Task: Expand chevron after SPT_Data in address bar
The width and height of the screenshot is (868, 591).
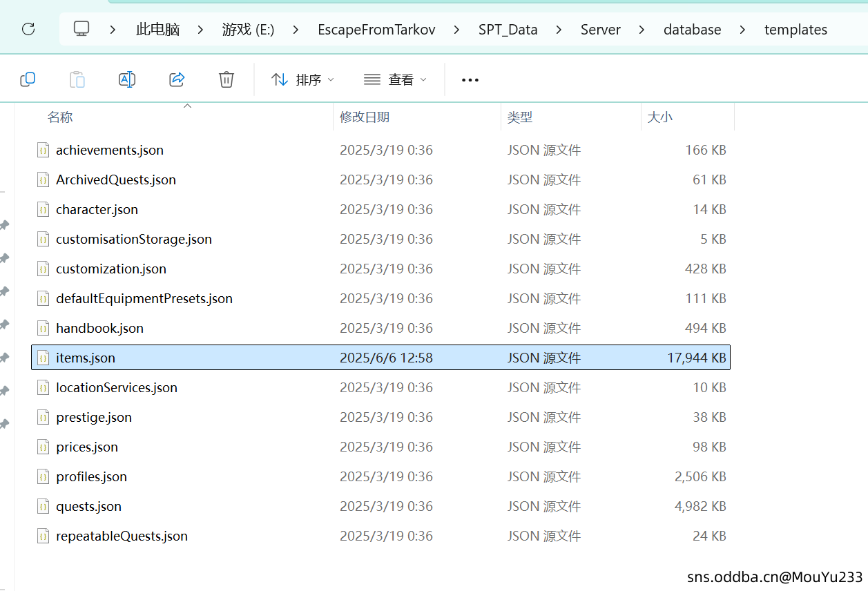Action: click(559, 30)
